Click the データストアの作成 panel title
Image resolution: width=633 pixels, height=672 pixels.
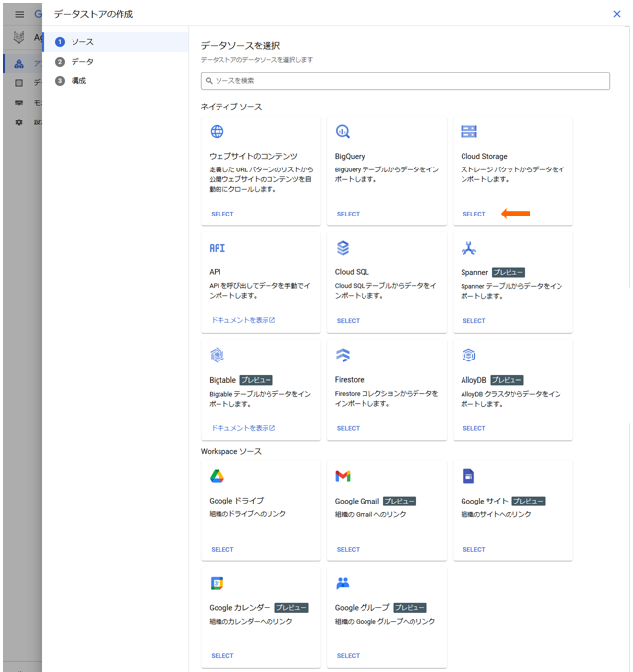pos(93,14)
